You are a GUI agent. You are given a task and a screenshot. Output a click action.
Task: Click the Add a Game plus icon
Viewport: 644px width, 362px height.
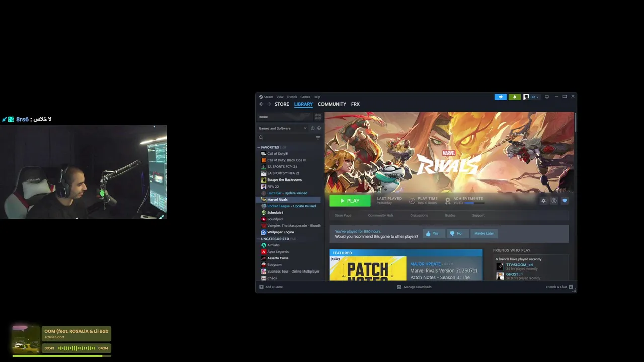pos(261,287)
